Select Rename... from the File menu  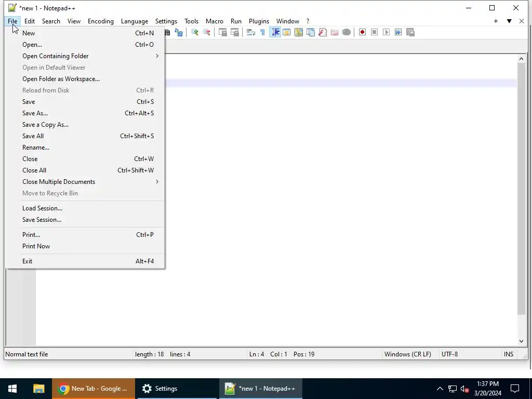click(85, 147)
